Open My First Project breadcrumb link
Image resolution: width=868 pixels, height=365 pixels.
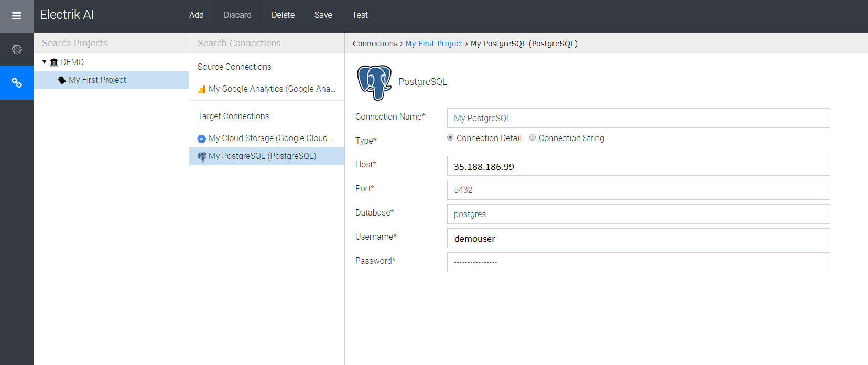(x=434, y=44)
